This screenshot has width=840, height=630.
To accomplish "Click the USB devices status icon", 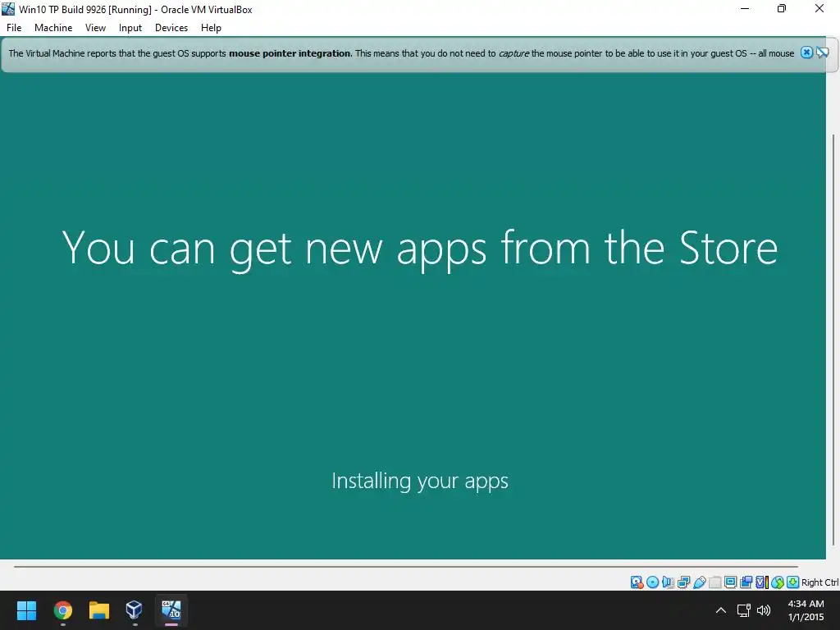I will coord(699,582).
